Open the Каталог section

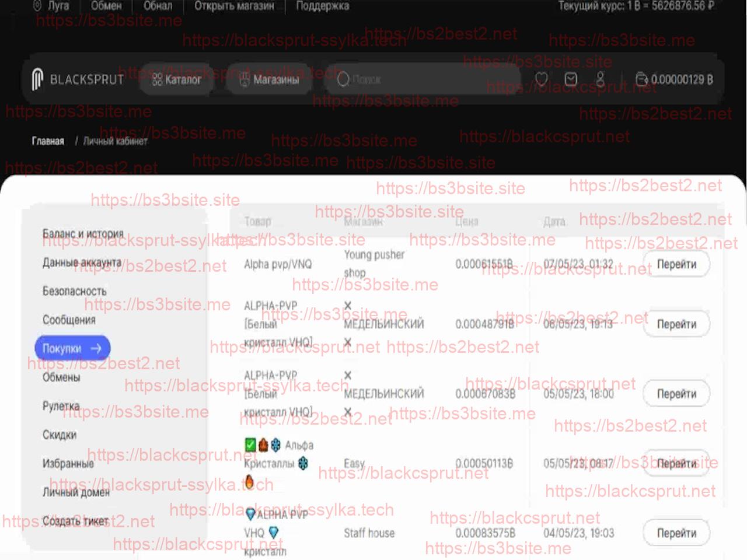177,79
